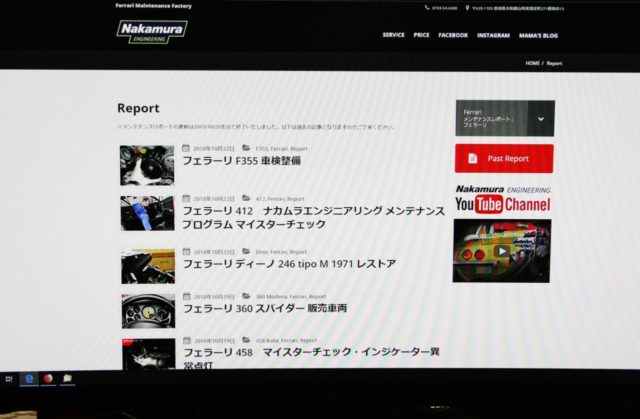Open File Explorer from taskbar
640x419 pixels.
(x=67, y=379)
